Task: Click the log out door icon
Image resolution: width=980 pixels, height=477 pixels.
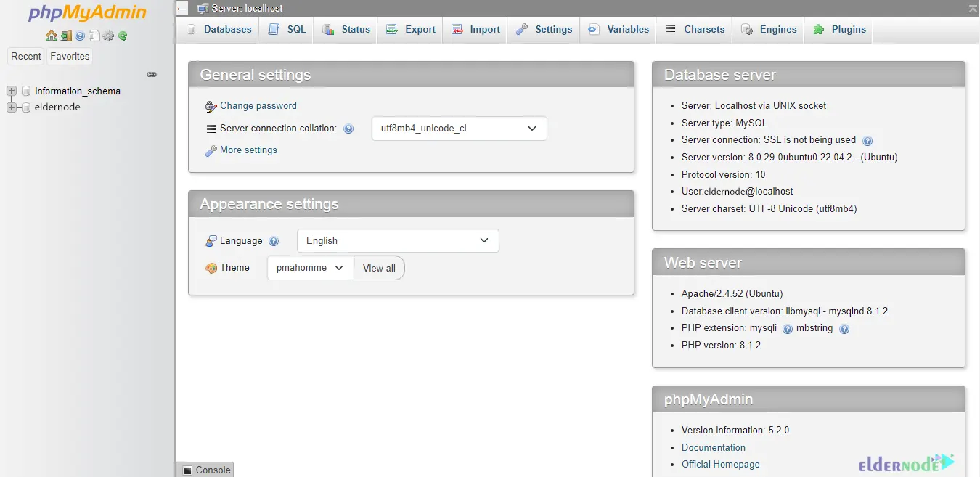Action: point(65,36)
